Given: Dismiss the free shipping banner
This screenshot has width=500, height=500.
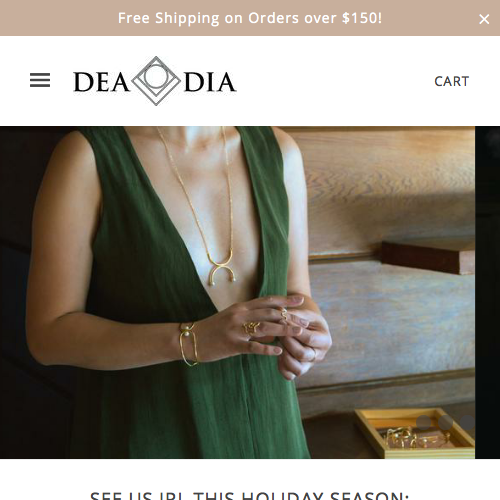Looking at the screenshot, I should pyautogui.click(x=484, y=19).
